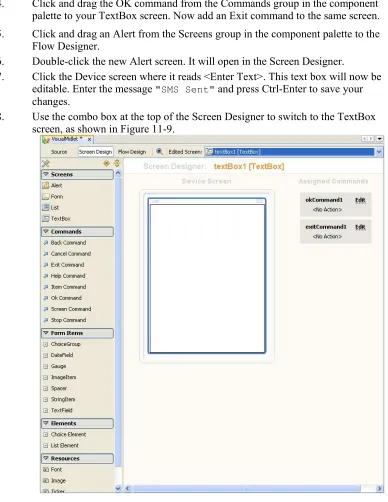Viewport: 388px width, 502px height.
Task: Close the VisualMidlet tab
Action: click(89, 139)
